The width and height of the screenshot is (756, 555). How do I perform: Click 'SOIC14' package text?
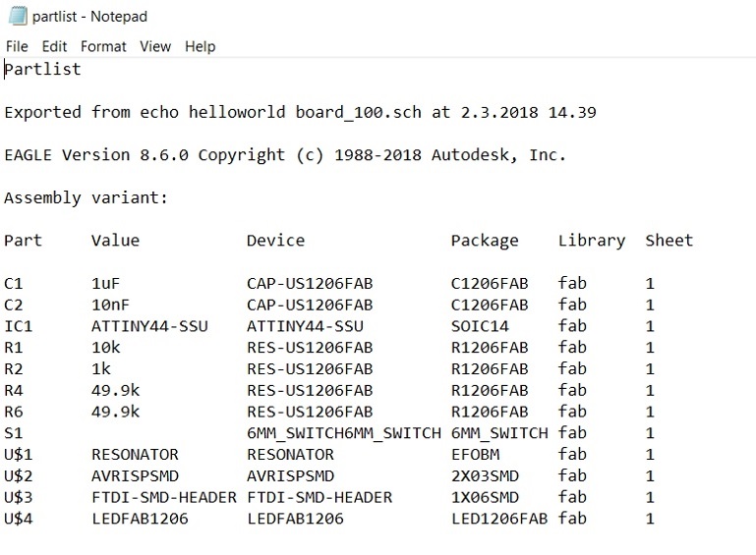point(480,326)
